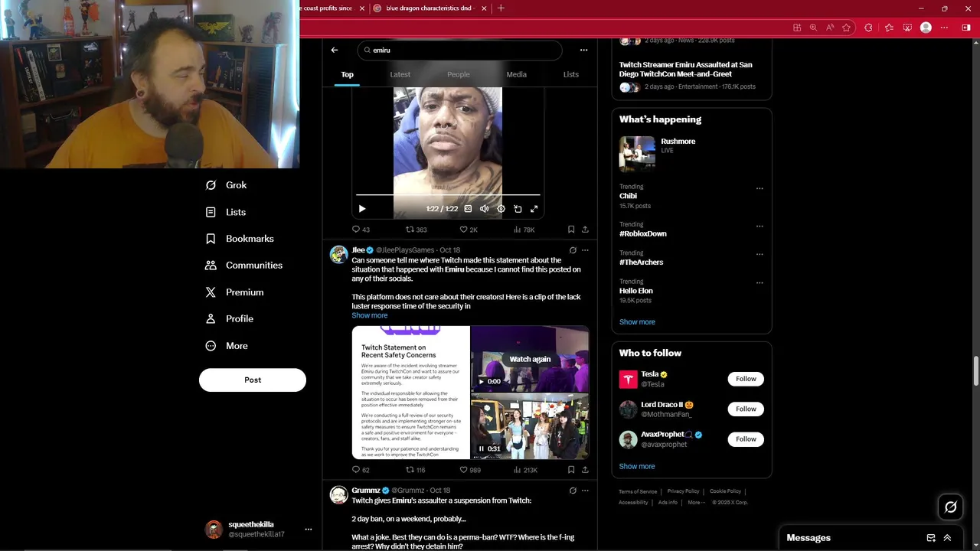Open Twitch Statement image in Jlee's post

[x=410, y=393]
